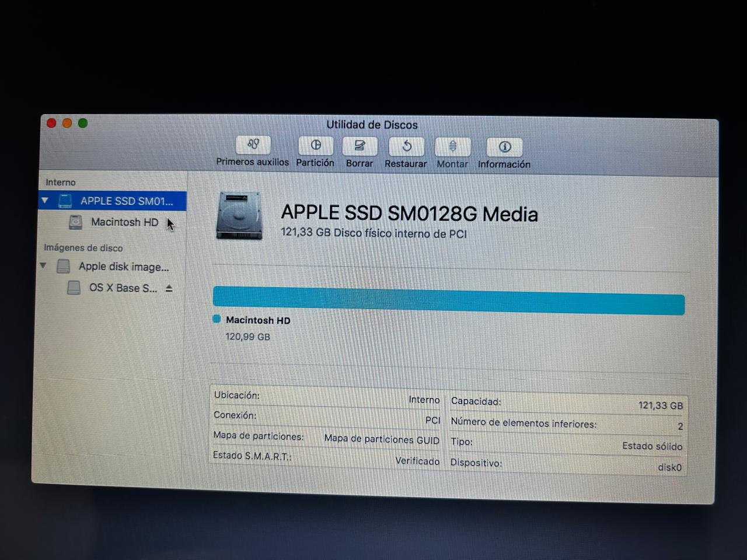Image resolution: width=747 pixels, height=560 pixels.
Task: Click the Tipo value Estado sólido
Action: [652, 446]
